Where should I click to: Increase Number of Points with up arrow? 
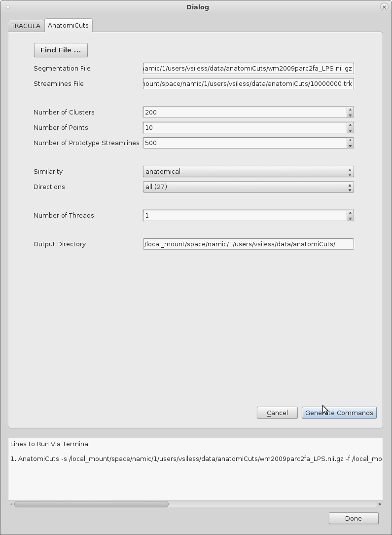tap(350, 125)
